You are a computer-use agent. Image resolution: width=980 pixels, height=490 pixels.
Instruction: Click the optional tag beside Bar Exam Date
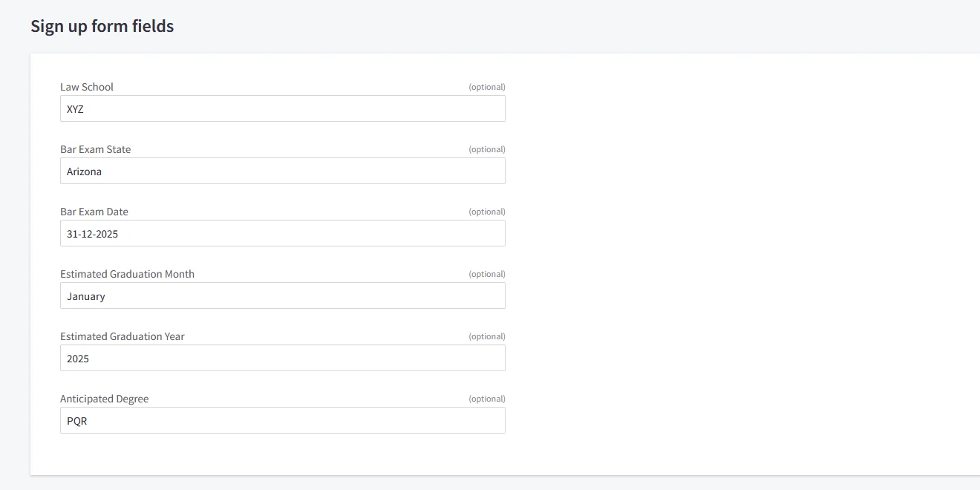click(x=486, y=212)
